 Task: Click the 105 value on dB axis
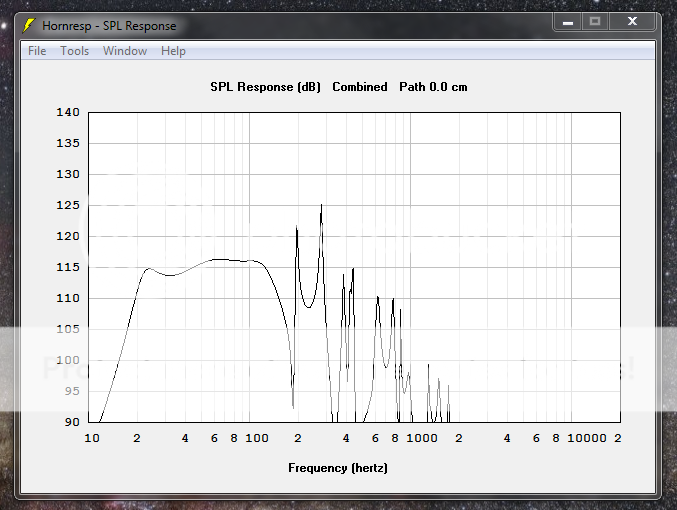pos(68,329)
